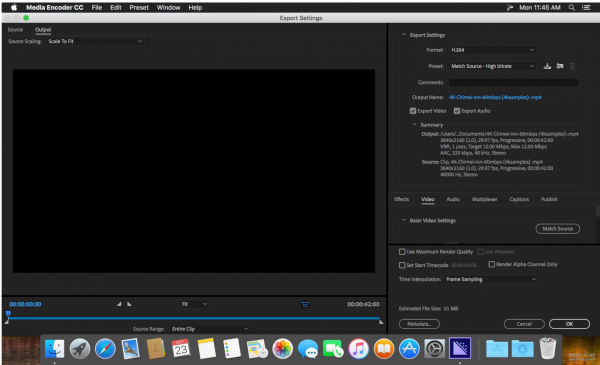Open the Window menu
The height and width of the screenshot is (365, 600).
pyautogui.click(x=168, y=7)
